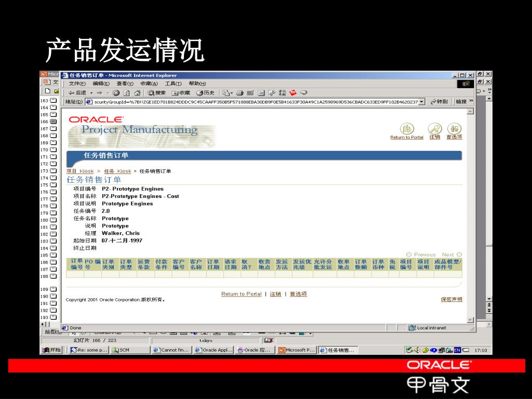The image size is (532, 399).
Task: Click the IE Back (后退) button
Action: tap(77, 92)
